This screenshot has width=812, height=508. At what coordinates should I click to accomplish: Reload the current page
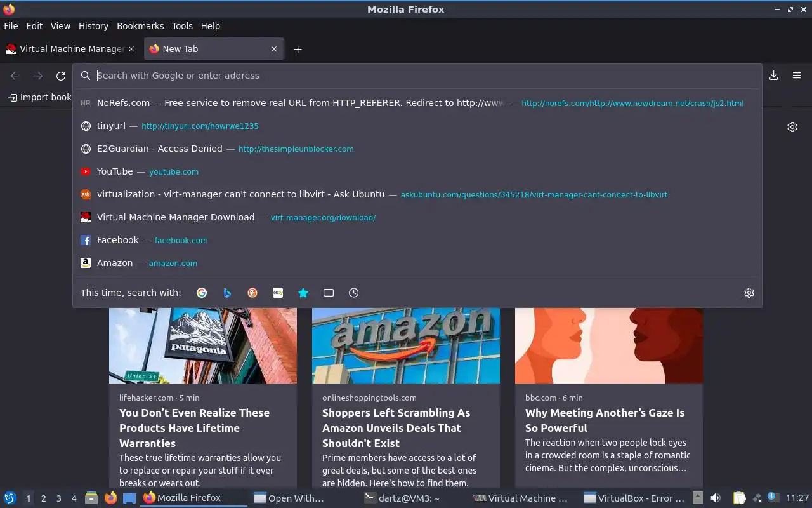(x=61, y=76)
